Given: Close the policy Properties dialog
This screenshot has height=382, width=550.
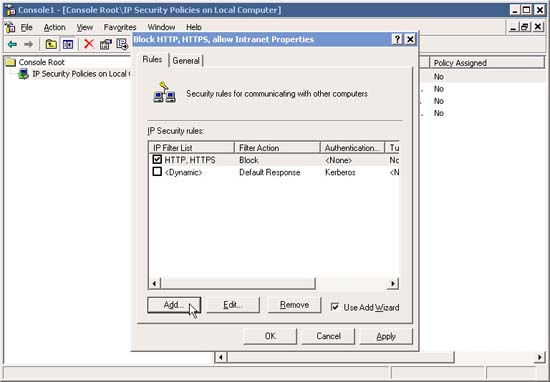Looking at the screenshot, I should pyautogui.click(x=410, y=39).
